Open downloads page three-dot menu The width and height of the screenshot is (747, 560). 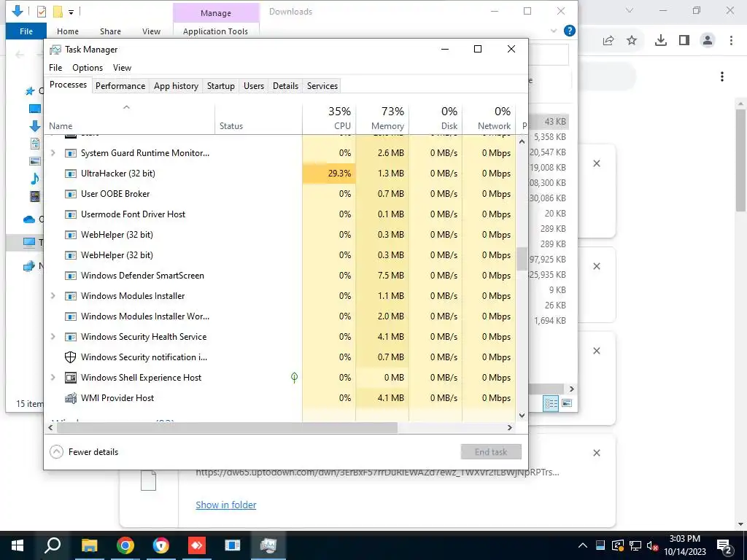[722, 77]
